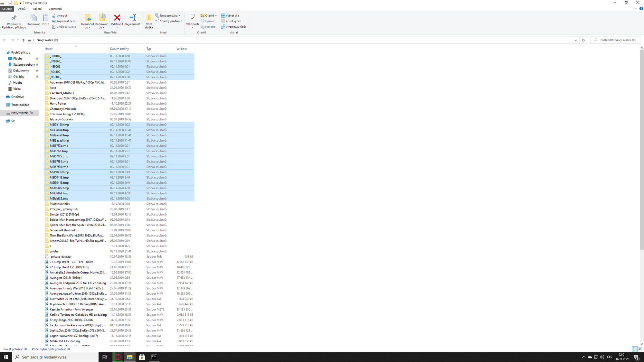Open Opera browser from taskbar
This screenshot has height=362, width=644.
[118, 357]
